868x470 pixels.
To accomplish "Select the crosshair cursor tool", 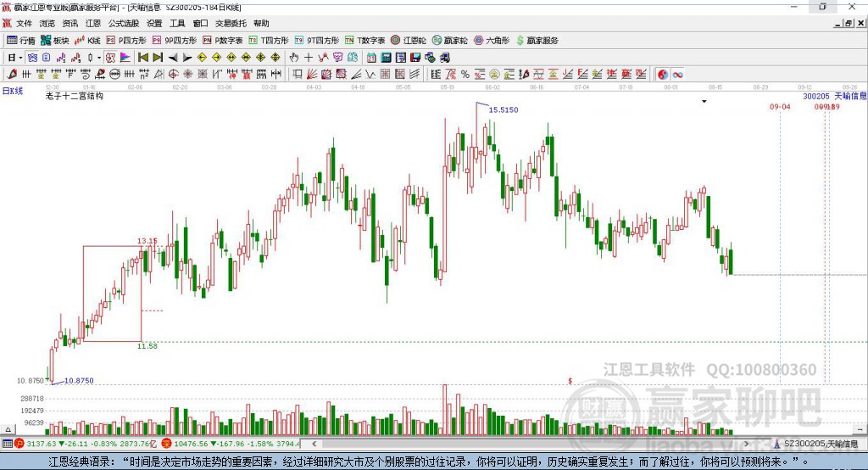I will point(309,58).
